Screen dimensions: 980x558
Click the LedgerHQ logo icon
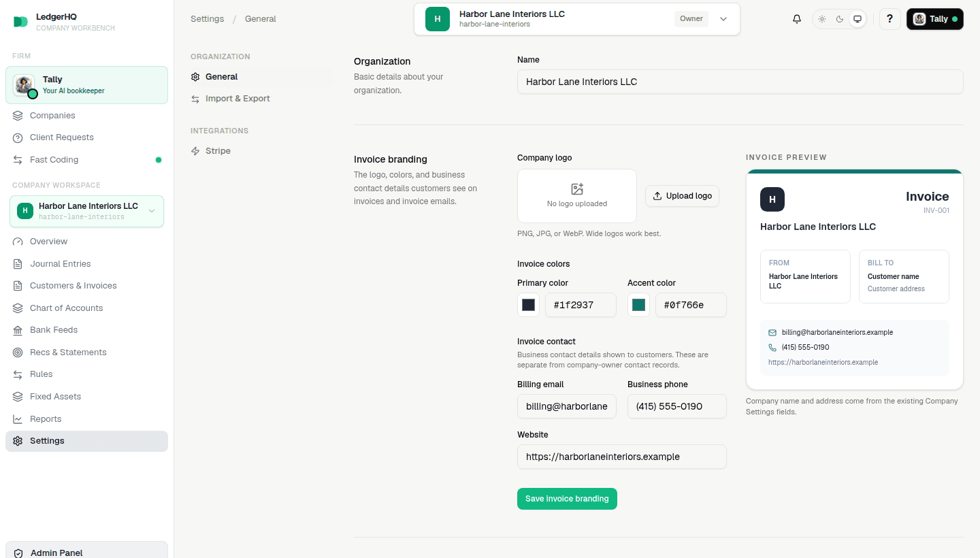coord(20,22)
